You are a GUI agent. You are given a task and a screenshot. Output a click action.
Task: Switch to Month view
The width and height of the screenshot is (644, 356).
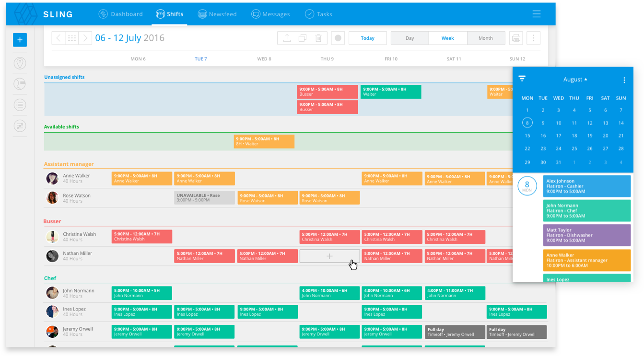click(485, 38)
